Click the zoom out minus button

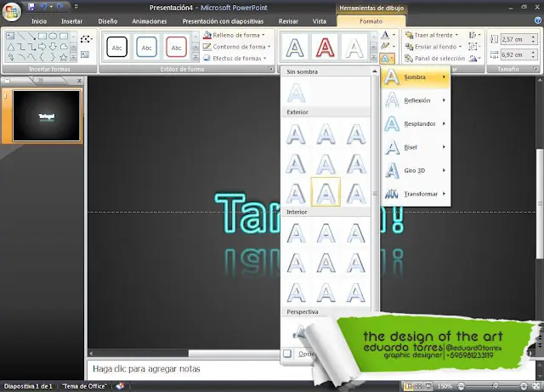pyautogui.click(x=461, y=386)
